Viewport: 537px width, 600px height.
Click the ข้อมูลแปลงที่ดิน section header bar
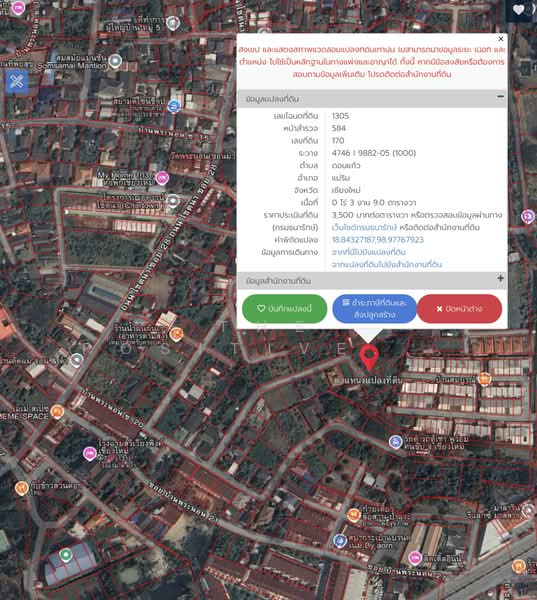coord(372,99)
